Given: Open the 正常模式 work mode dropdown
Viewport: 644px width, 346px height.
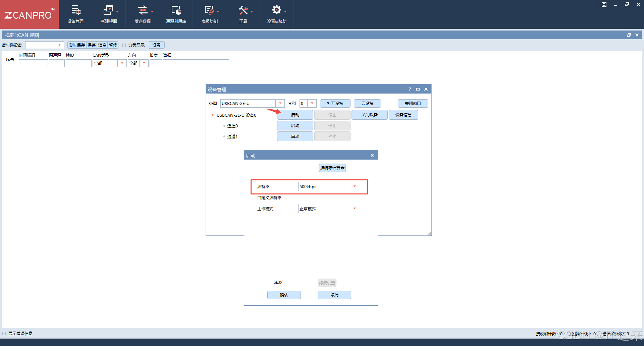Looking at the screenshot, I should 355,208.
